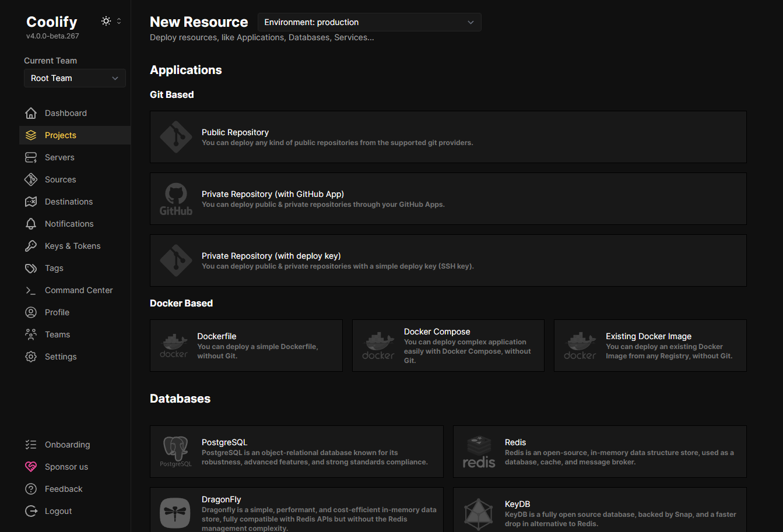Click version text v4.0.0-beta.267

tap(52, 36)
